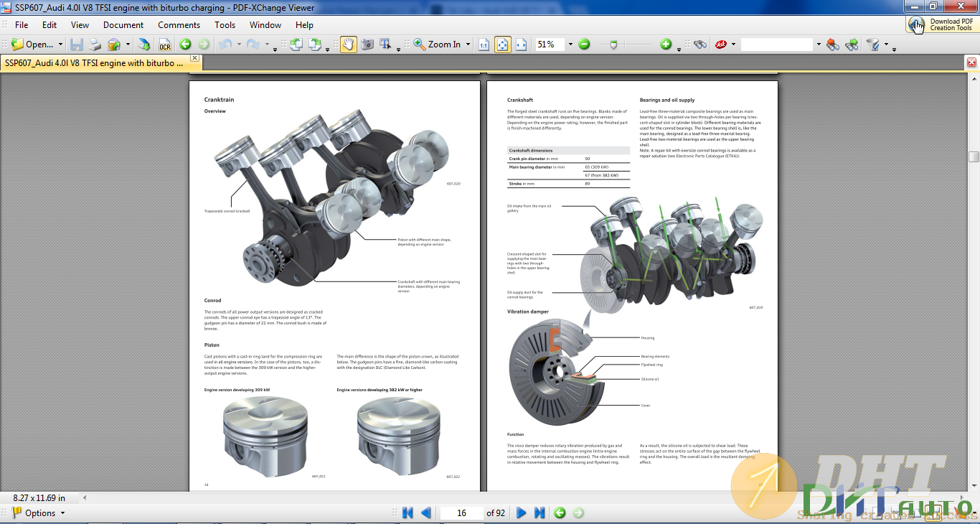Find the previous search result
Screen dimensions: 980x524
(x=832, y=45)
